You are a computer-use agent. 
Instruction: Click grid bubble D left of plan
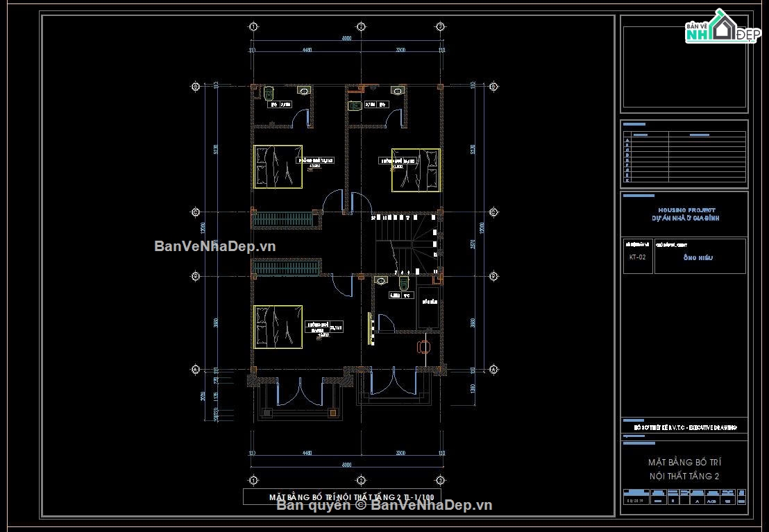coord(196,87)
